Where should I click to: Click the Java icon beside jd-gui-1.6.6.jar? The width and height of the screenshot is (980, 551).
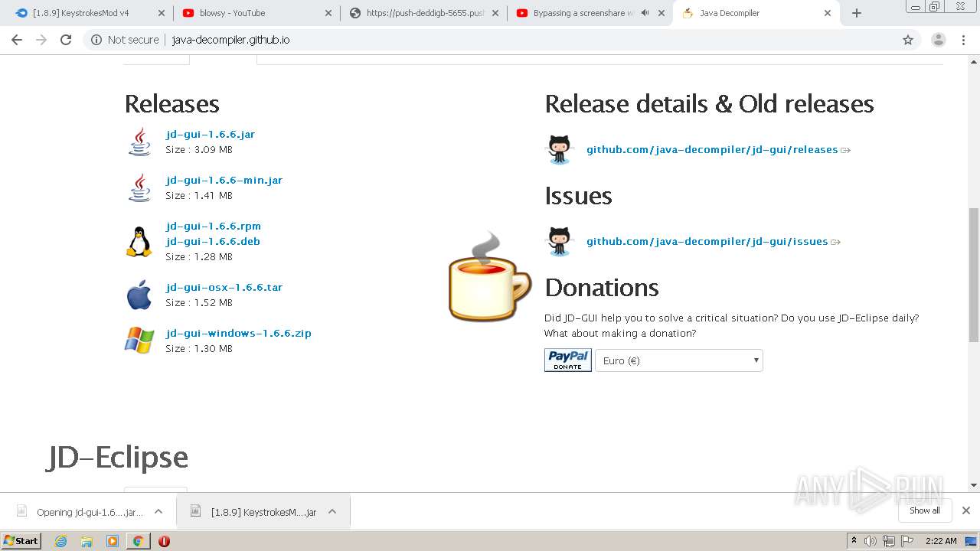click(139, 142)
